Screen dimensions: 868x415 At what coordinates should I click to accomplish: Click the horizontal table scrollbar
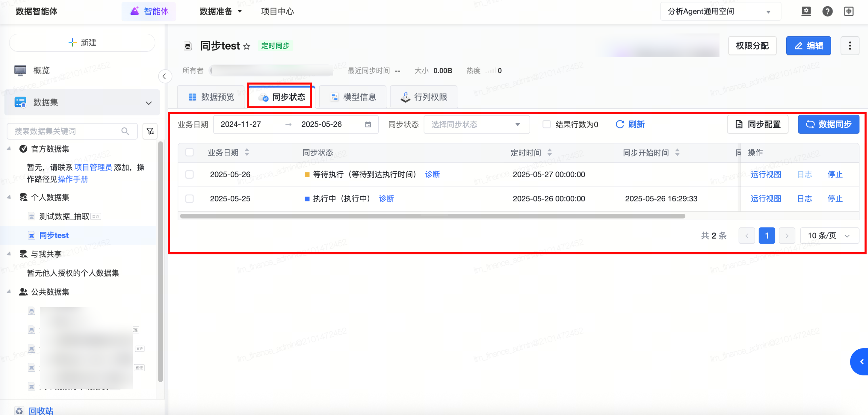click(432, 216)
